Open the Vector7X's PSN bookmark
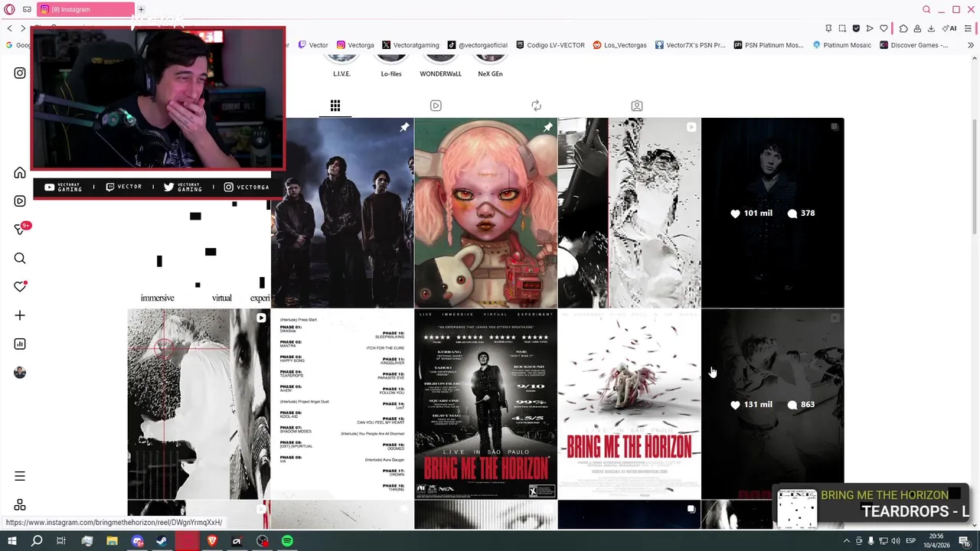This screenshot has height=551, width=980. pos(690,45)
